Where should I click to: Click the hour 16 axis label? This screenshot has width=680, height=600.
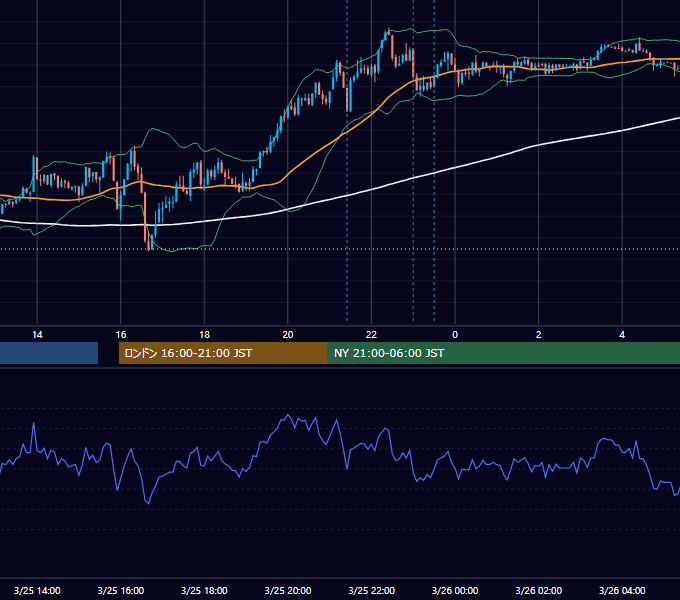(x=121, y=335)
